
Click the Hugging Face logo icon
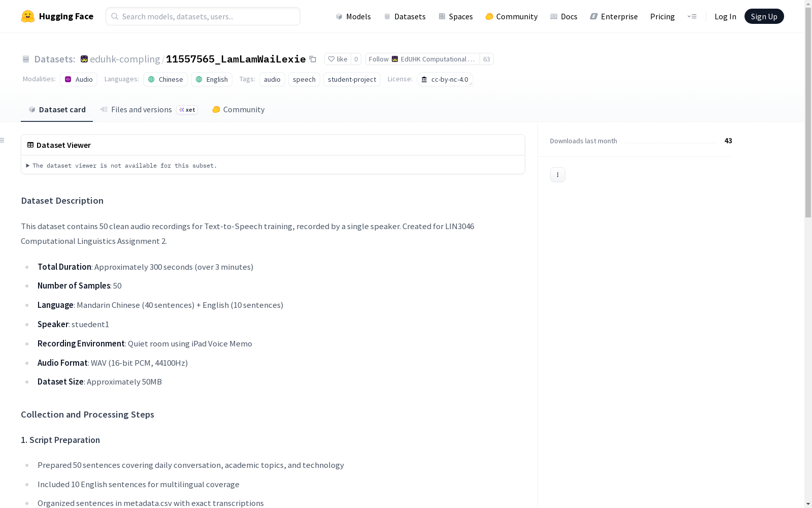28,16
